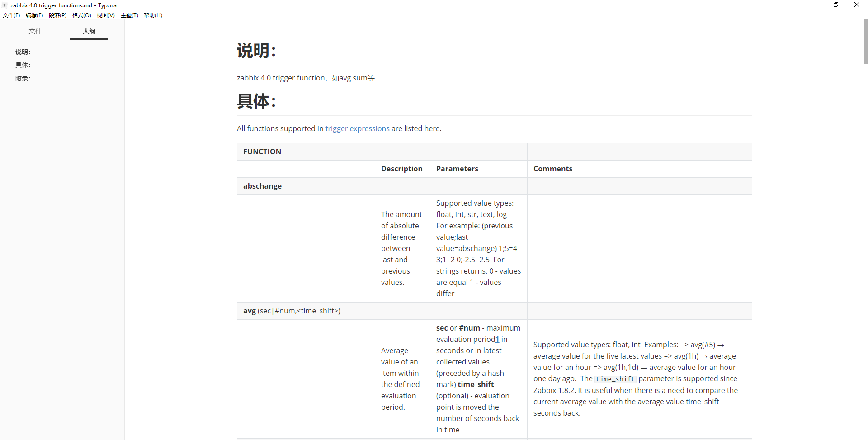Click the Typora app icon in title bar
Screen dimensions: 868x440
(x=5, y=5)
